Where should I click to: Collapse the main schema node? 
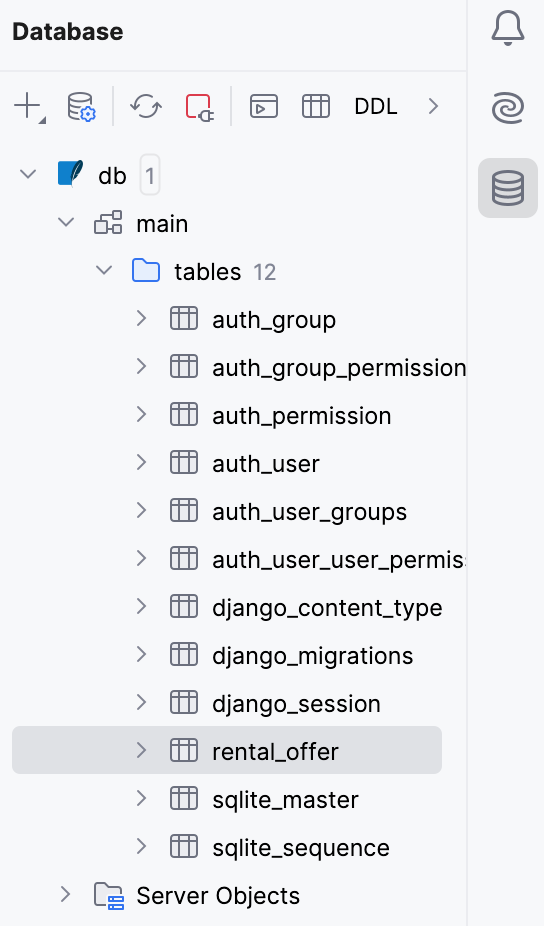pos(66,223)
